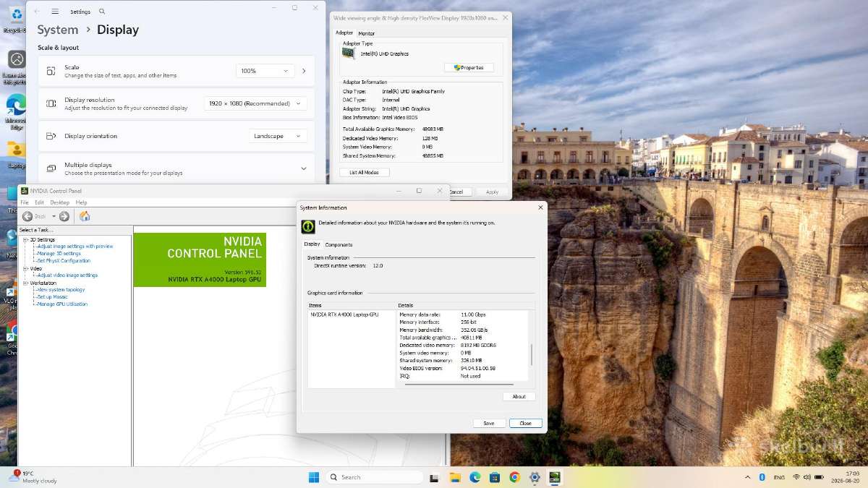The width and height of the screenshot is (868, 488).
Task: Switch to the Monitor tab in adapter properties
Action: 367,33
